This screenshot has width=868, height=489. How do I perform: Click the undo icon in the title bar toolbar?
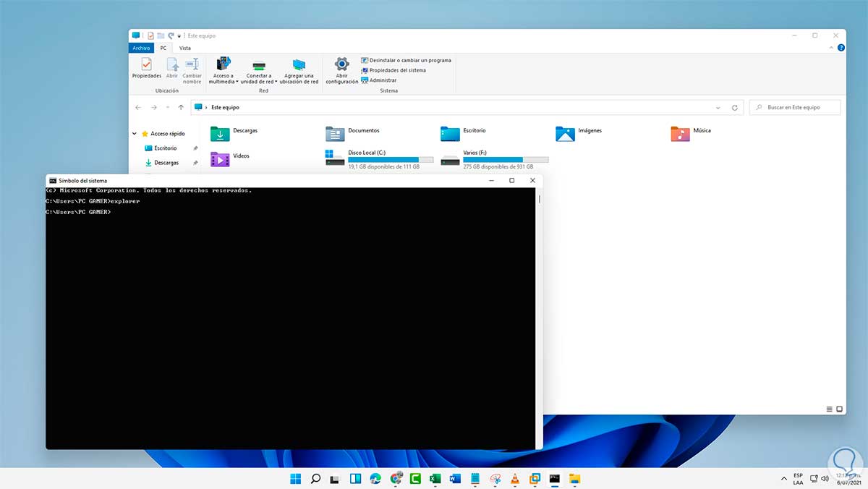coord(171,35)
